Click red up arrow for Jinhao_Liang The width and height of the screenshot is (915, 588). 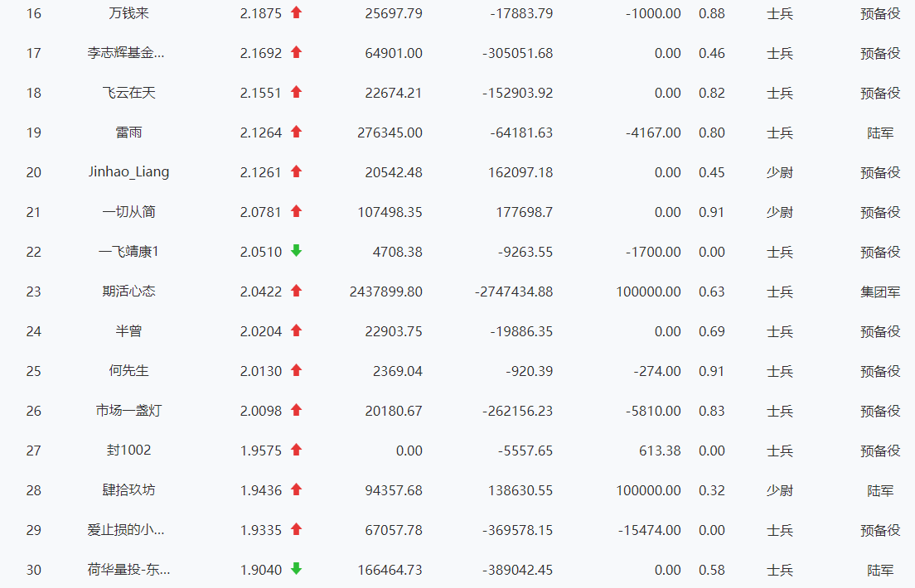coord(296,171)
